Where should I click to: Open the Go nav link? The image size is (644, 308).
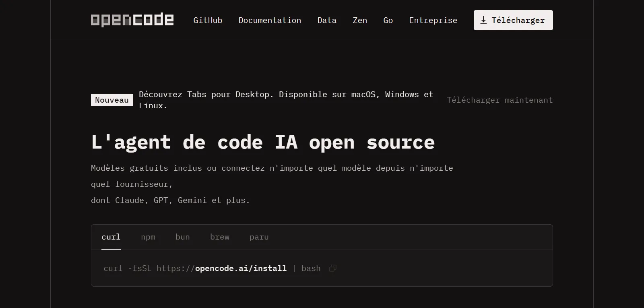pos(388,20)
